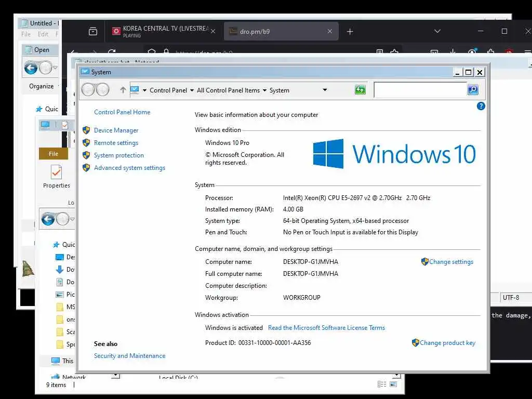The image size is (532, 399).
Task: Go to Control Panel Home
Action: click(x=122, y=112)
